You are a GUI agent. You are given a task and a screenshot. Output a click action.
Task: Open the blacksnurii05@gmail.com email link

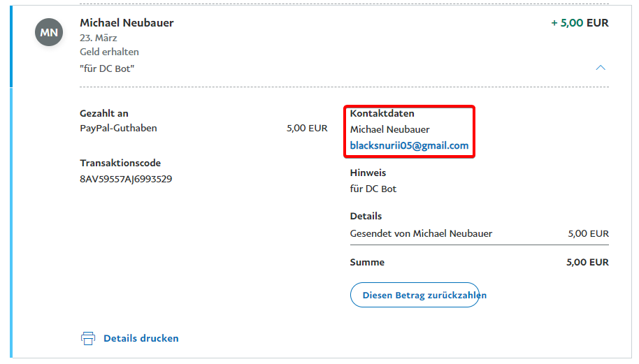coord(409,145)
